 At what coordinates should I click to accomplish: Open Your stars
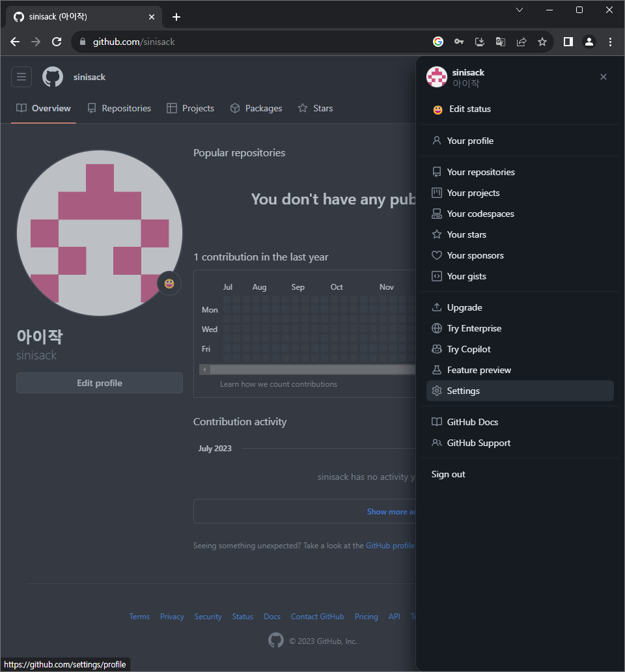click(520, 235)
